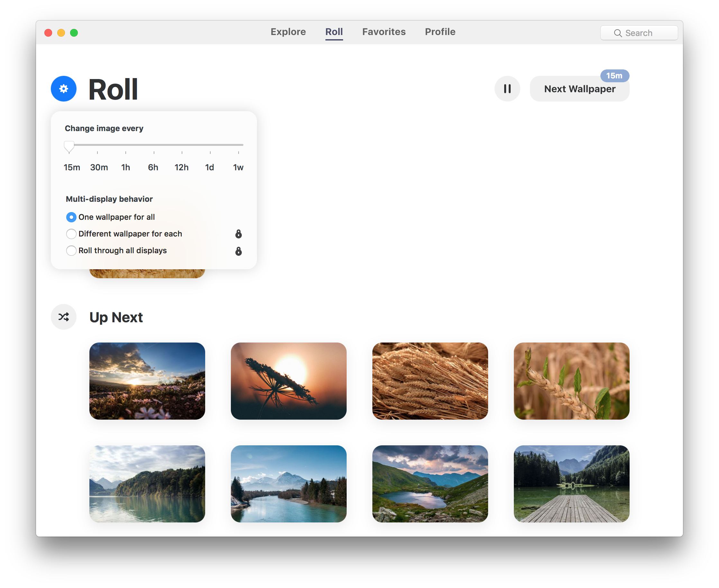Click the blue gear settings icon beside Roll
Viewport: 719px width, 588px height.
point(63,89)
